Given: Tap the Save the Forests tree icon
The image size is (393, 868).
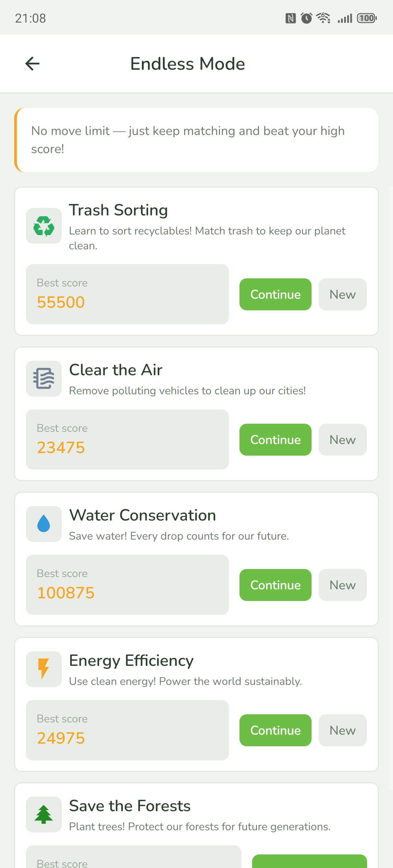Looking at the screenshot, I should pos(44,814).
